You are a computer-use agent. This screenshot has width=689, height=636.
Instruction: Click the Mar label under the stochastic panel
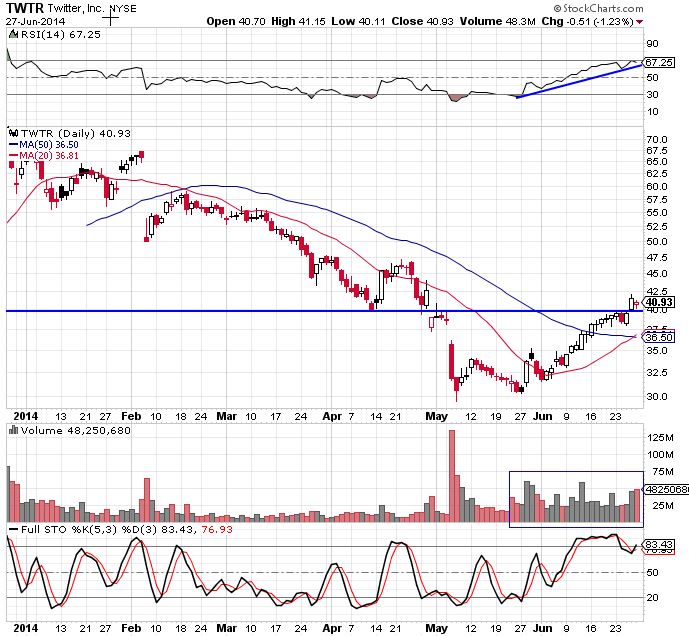tap(227, 628)
